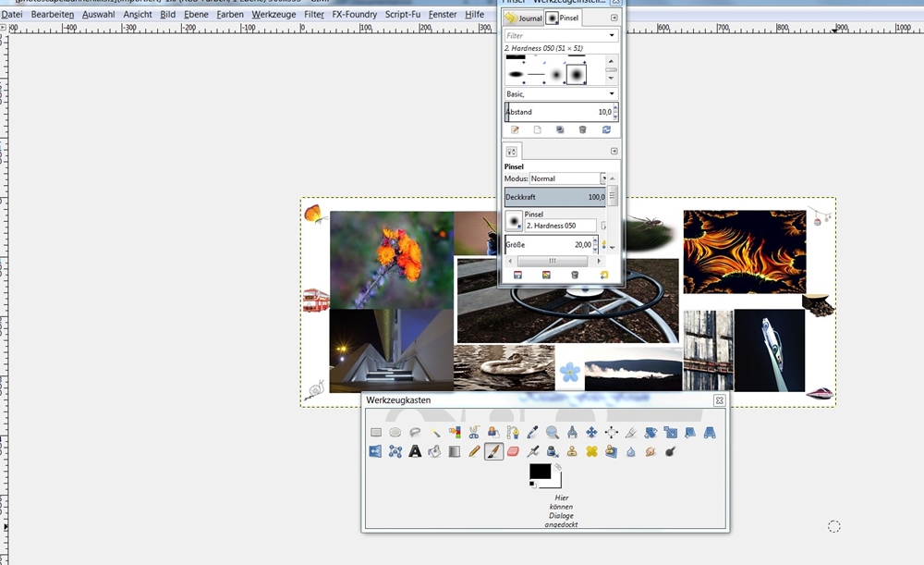Image resolution: width=924 pixels, height=565 pixels.
Task: Select the selected Hardness 050 brush thumbnail
Action: (577, 75)
